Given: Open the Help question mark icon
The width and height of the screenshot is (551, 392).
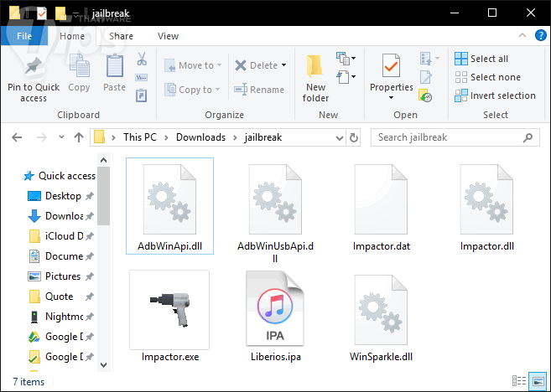Looking at the screenshot, I should pyautogui.click(x=540, y=35).
